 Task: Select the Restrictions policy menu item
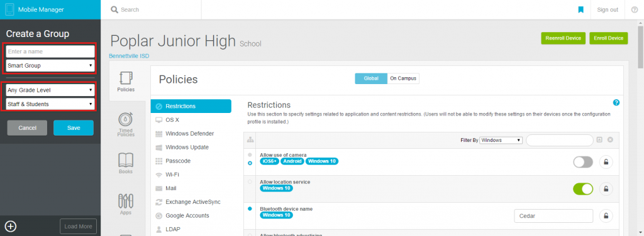click(x=191, y=106)
